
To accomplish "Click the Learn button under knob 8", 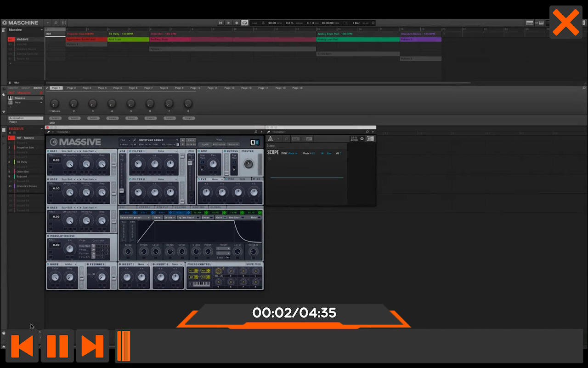I will coord(188,118).
